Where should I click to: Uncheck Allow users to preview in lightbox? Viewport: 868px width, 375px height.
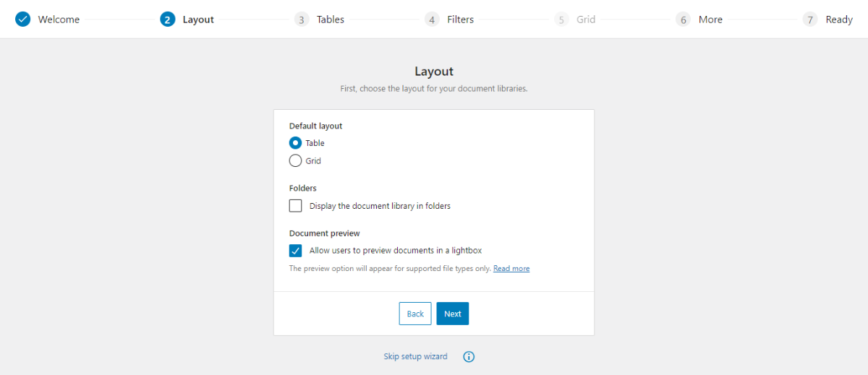[x=295, y=251]
